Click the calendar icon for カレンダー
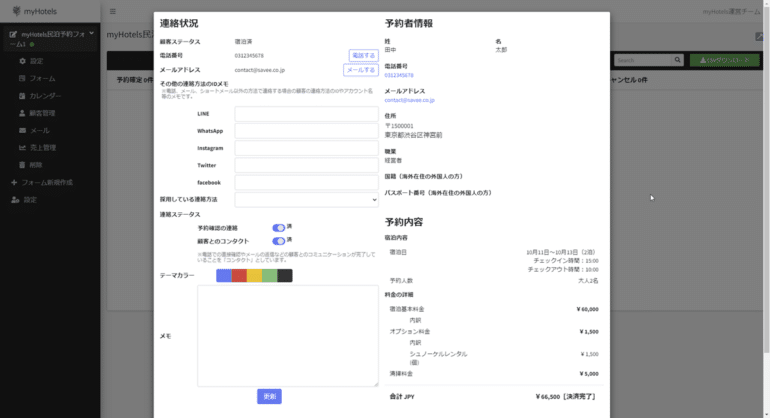The height and width of the screenshot is (418, 770). coord(22,96)
